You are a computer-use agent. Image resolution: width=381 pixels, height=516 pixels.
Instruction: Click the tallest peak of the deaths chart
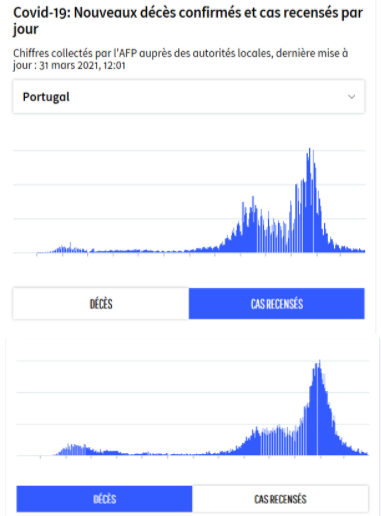coord(319,362)
